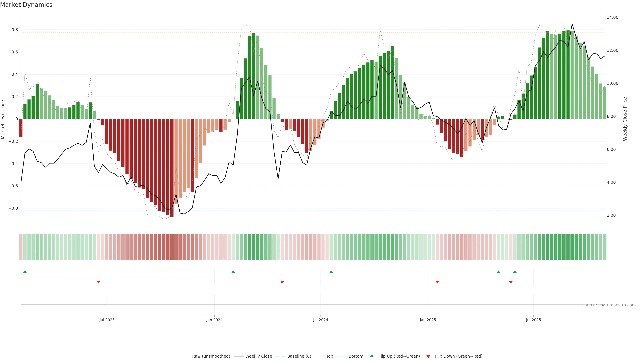Click green Flip Up marker near February 2024
The image size is (644, 362).
(x=233, y=272)
